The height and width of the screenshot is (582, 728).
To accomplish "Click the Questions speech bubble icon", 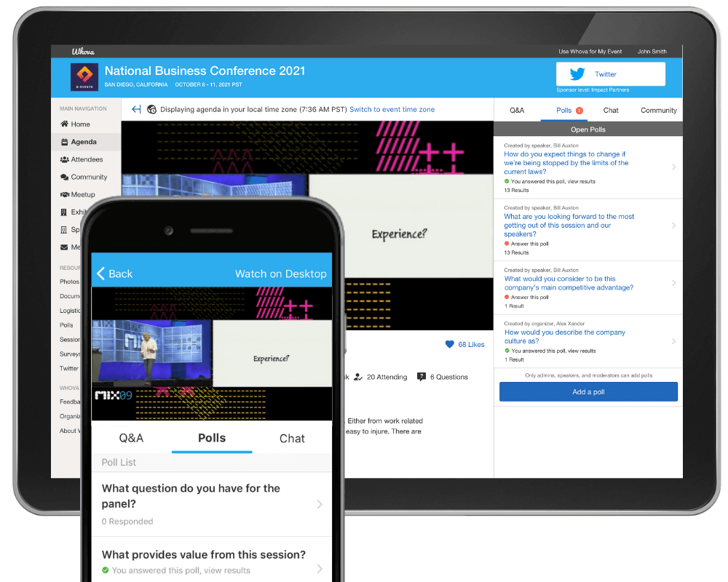I will [422, 377].
